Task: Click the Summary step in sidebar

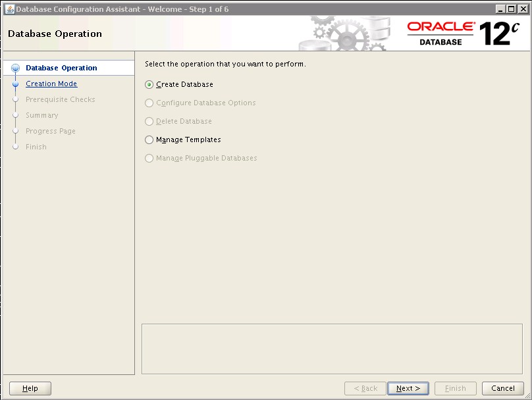Action: (x=42, y=115)
